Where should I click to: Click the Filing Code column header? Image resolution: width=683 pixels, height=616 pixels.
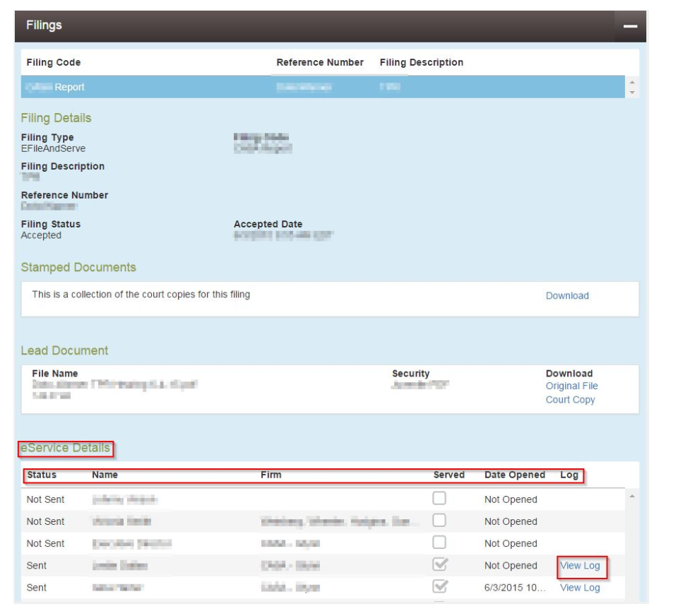pos(54,62)
